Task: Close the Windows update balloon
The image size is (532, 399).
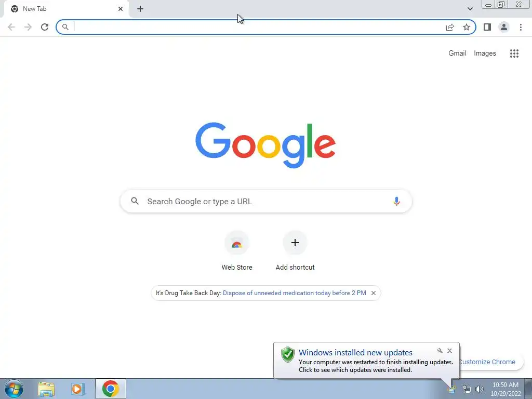Action: pos(449,351)
